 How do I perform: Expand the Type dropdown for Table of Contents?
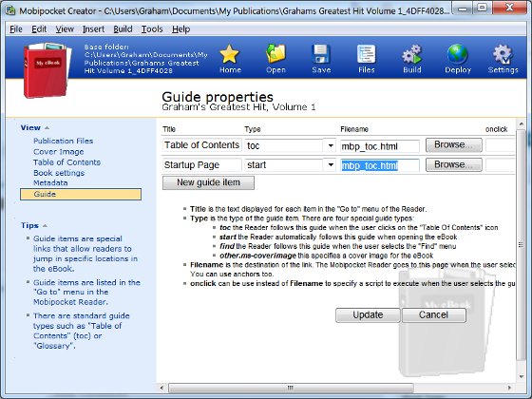[x=330, y=146]
